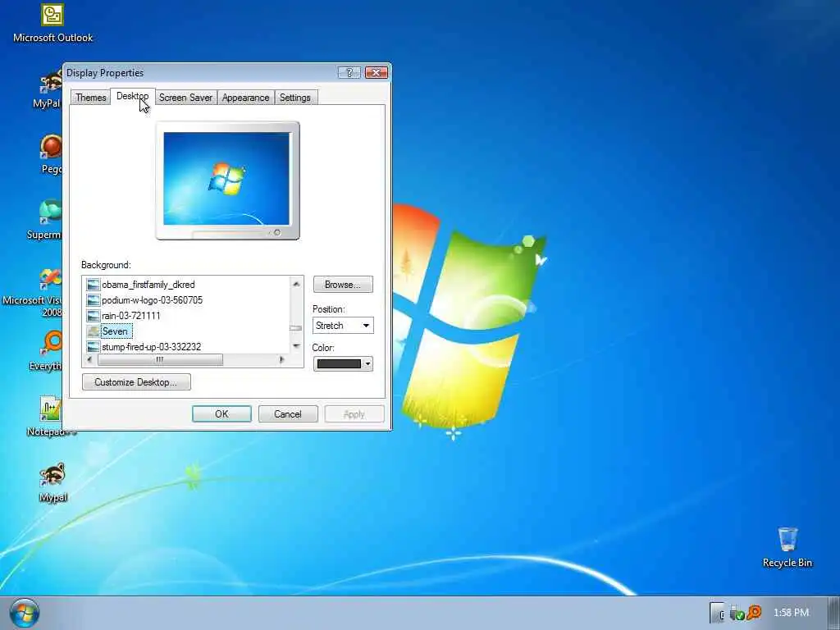The image size is (840, 630).
Task: Select the Supermium desktop icon
Action: click(51, 212)
